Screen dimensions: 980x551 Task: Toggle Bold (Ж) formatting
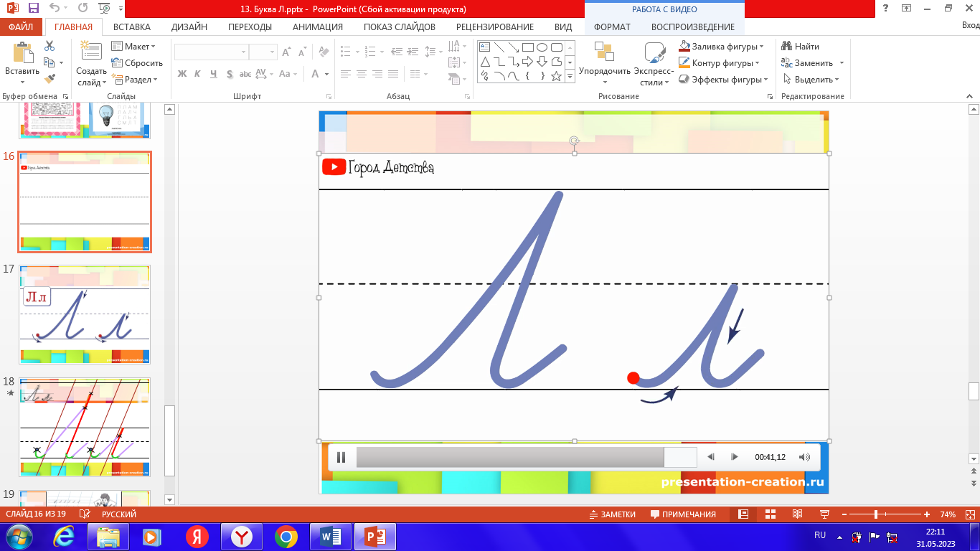[182, 74]
